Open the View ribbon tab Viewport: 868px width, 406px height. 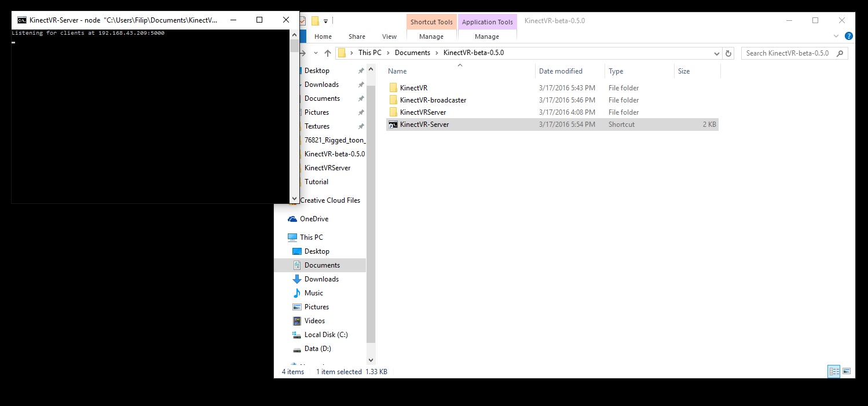click(x=389, y=36)
